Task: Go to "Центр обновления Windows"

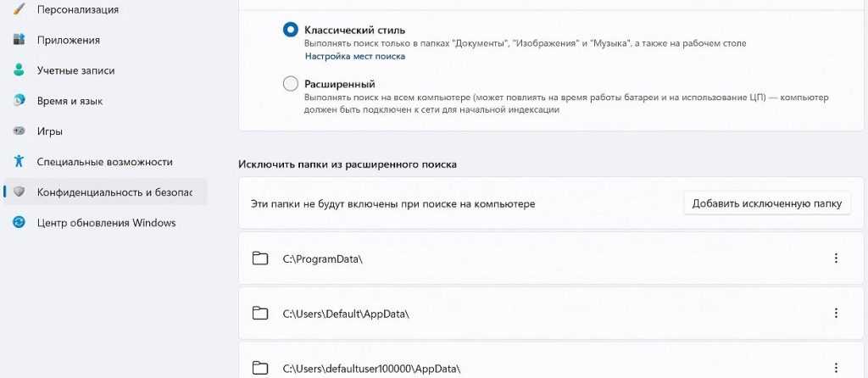Action: pos(106,223)
